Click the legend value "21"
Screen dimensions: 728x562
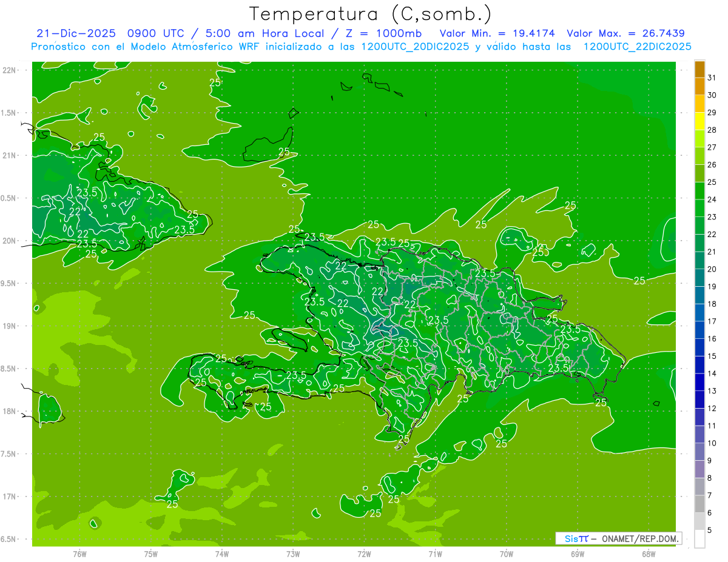tap(712, 252)
